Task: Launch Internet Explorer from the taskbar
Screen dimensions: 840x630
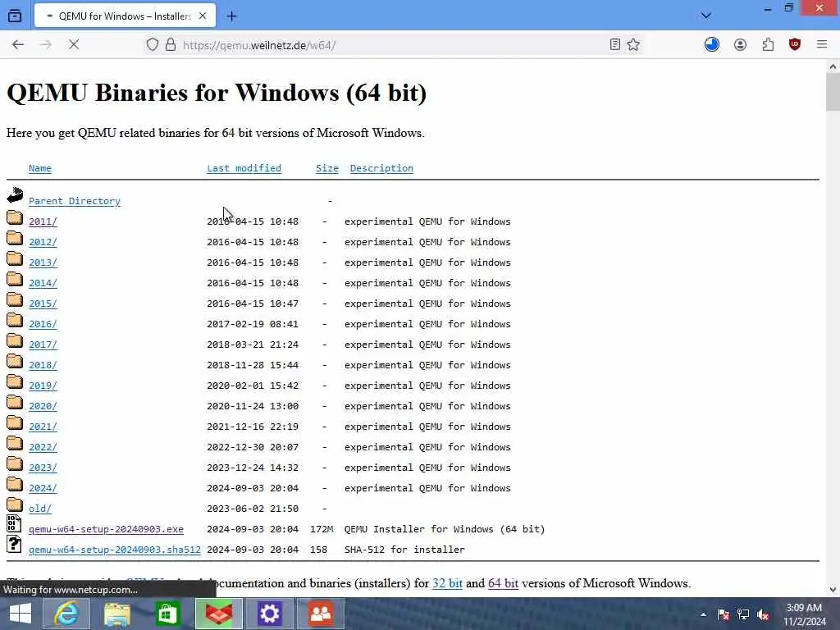Action: click(x=66, y=614)
